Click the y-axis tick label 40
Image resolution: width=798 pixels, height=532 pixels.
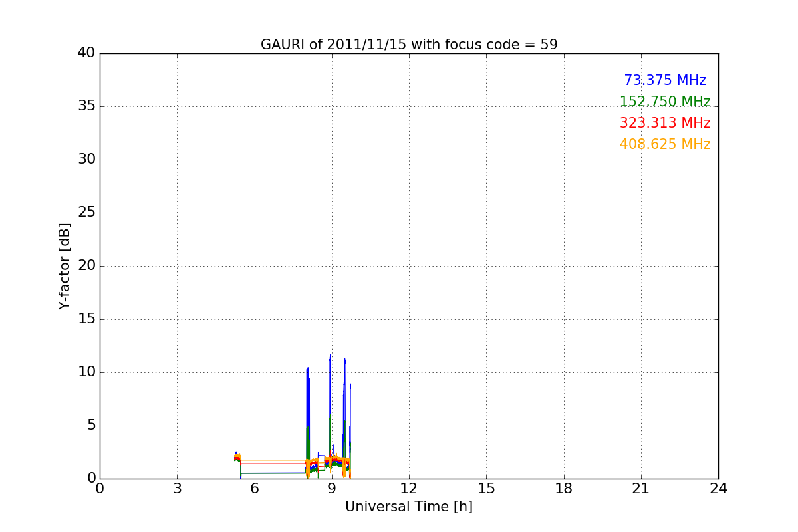[86, 53]
